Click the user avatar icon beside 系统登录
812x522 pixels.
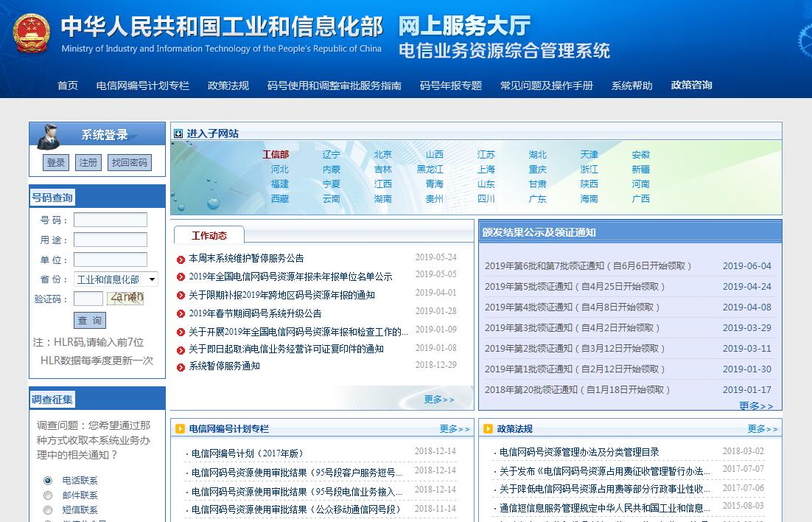(x=50, y=136)
